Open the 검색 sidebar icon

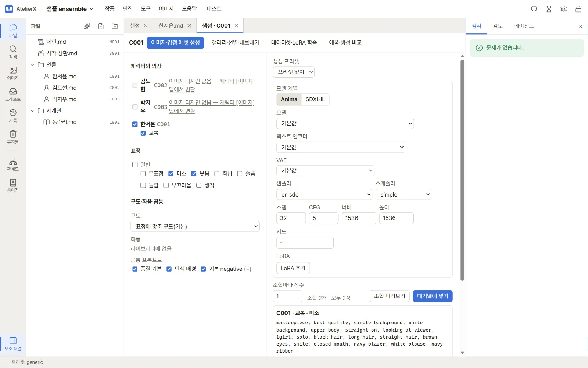pos(13,52)
